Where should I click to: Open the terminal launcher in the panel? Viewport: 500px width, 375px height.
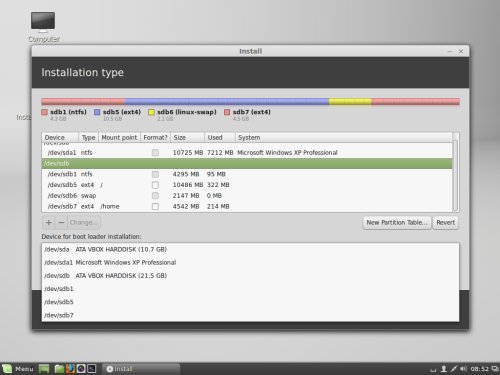pos(92,368)
